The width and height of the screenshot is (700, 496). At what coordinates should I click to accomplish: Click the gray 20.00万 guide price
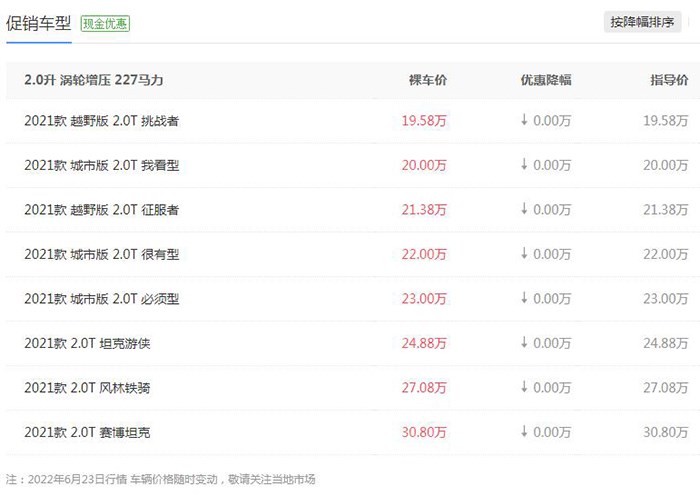(x=666, y=165)
